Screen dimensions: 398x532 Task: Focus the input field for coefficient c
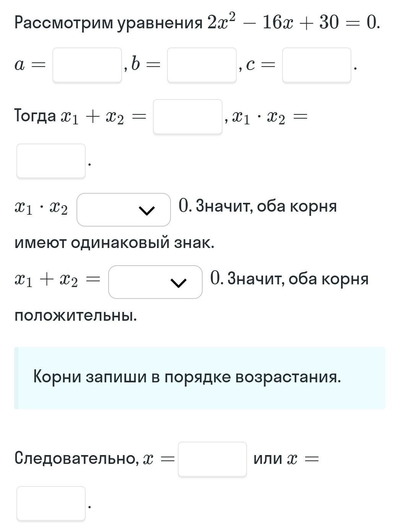(x=317, y=65)
